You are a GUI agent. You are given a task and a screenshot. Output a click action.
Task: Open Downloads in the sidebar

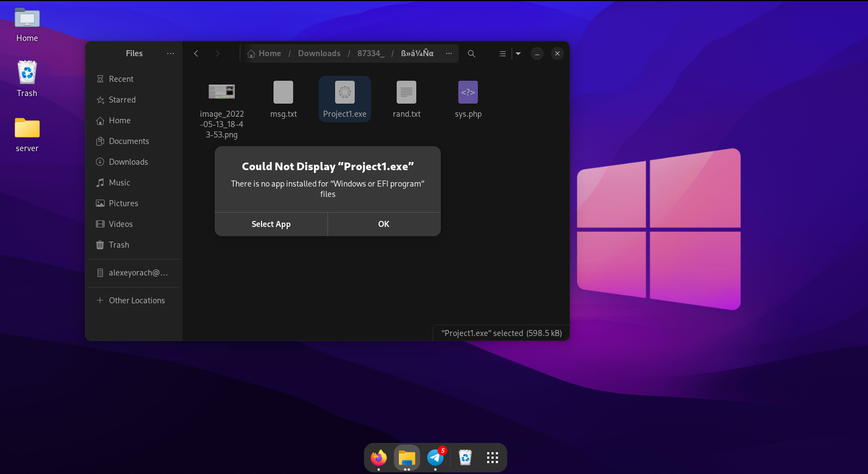128,162
